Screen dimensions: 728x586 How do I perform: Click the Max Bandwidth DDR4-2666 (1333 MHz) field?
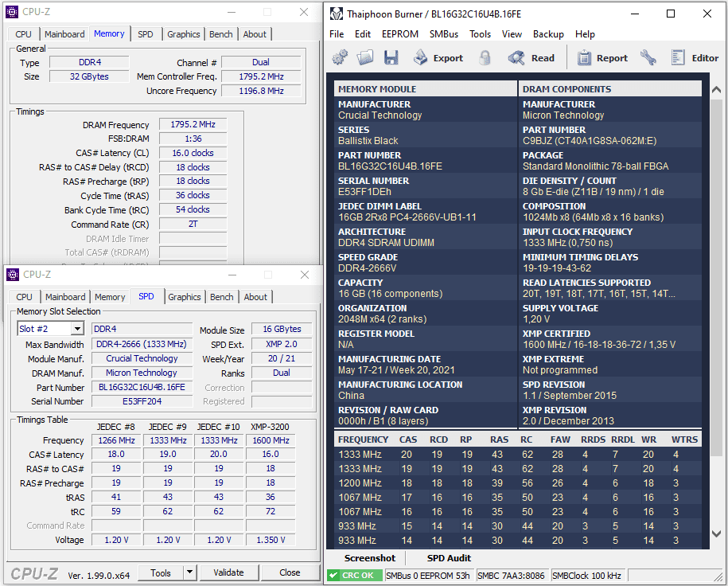[x=142, y=344]
